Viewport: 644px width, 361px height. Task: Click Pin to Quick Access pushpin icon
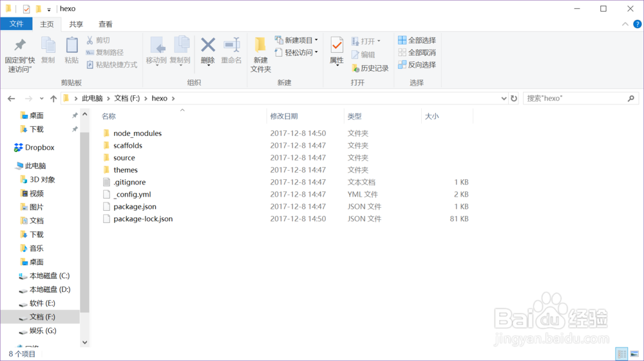click(x=20, y=45)
